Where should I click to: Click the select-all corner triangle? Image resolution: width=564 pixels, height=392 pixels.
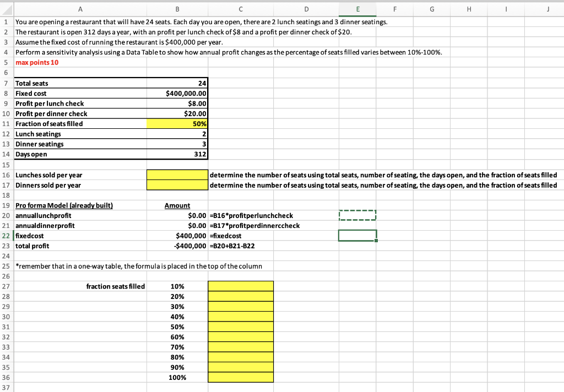coord(7,9)
